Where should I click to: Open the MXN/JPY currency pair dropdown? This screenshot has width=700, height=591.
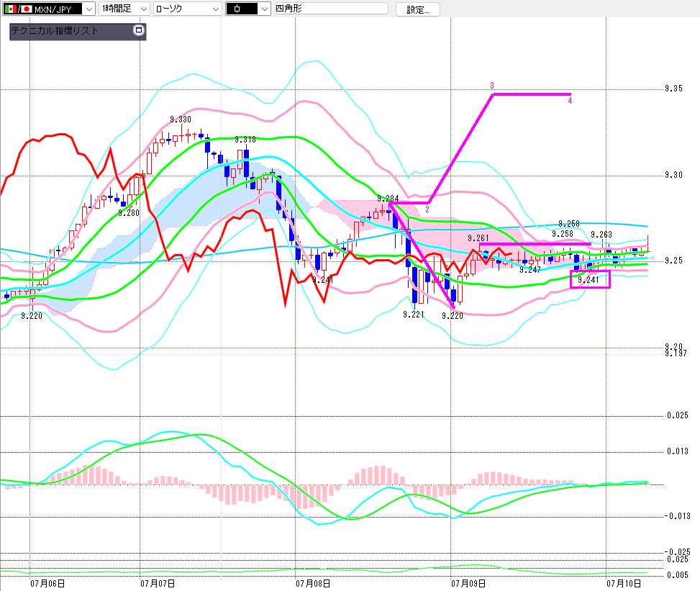[49, 9]
